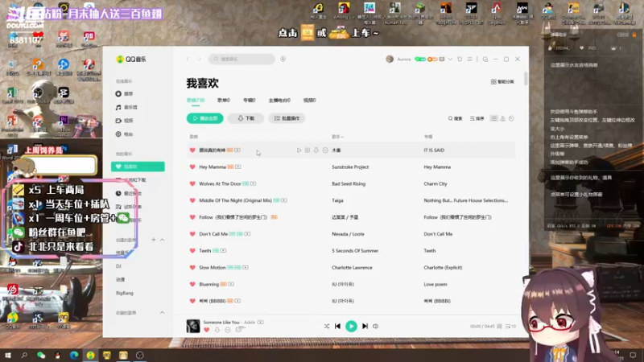This screenshot has width=644, height=362.
Task: Open the recommendations disc icon in sidebar
Action: point(118,94)
